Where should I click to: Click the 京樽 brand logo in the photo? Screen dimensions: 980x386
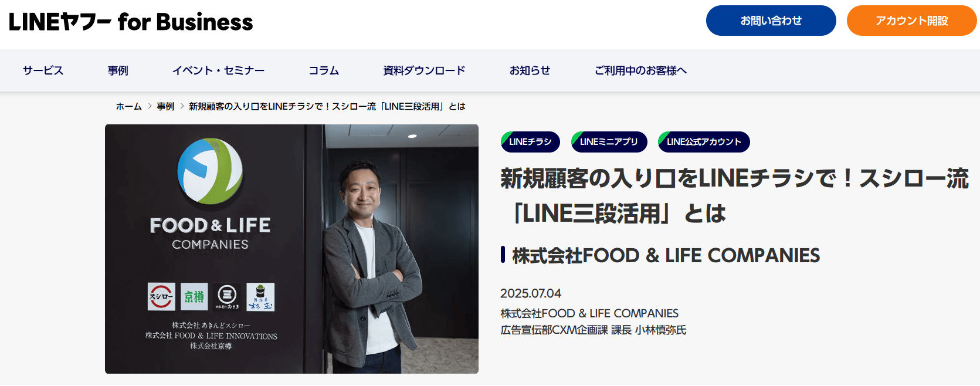(x=194, y=297)
